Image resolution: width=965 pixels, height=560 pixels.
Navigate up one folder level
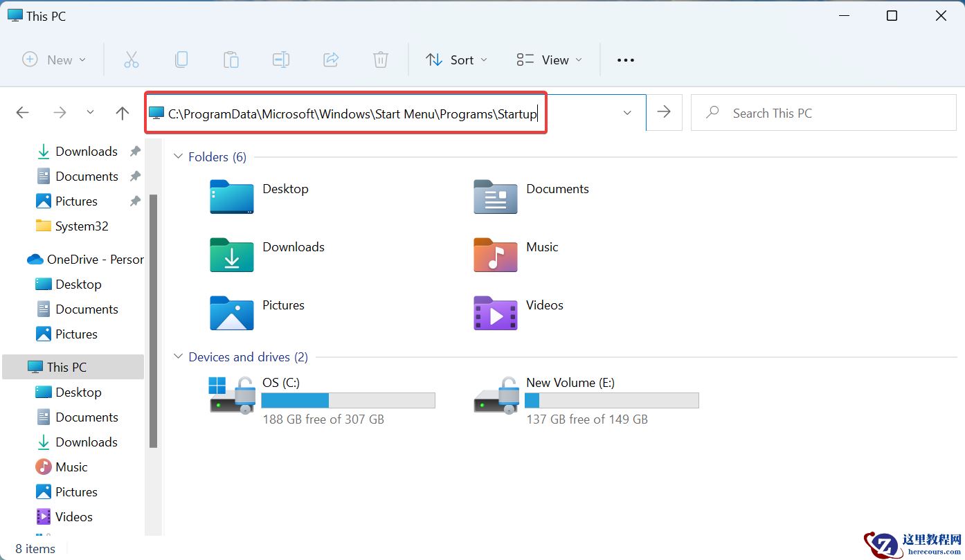122,112
